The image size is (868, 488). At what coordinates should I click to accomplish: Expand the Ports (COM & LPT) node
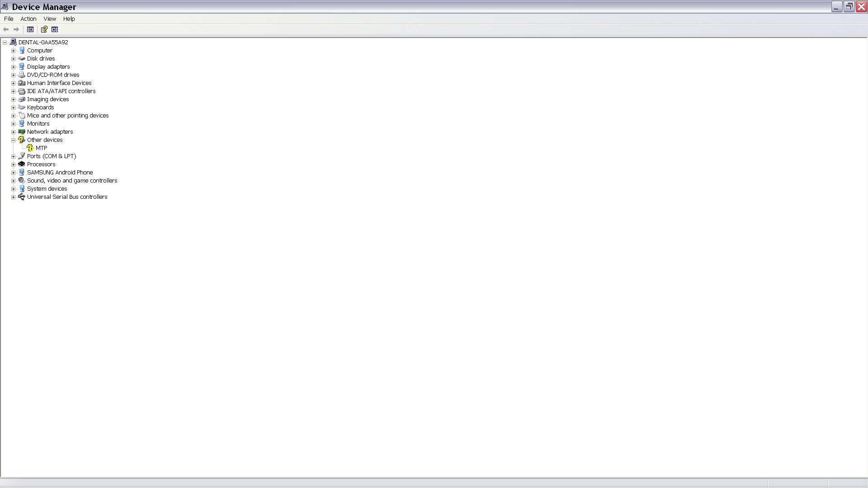pos(14,156)
